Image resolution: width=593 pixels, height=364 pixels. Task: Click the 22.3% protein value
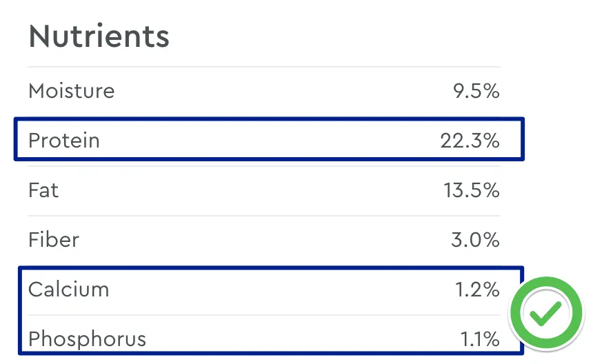[x=470, y=141]
